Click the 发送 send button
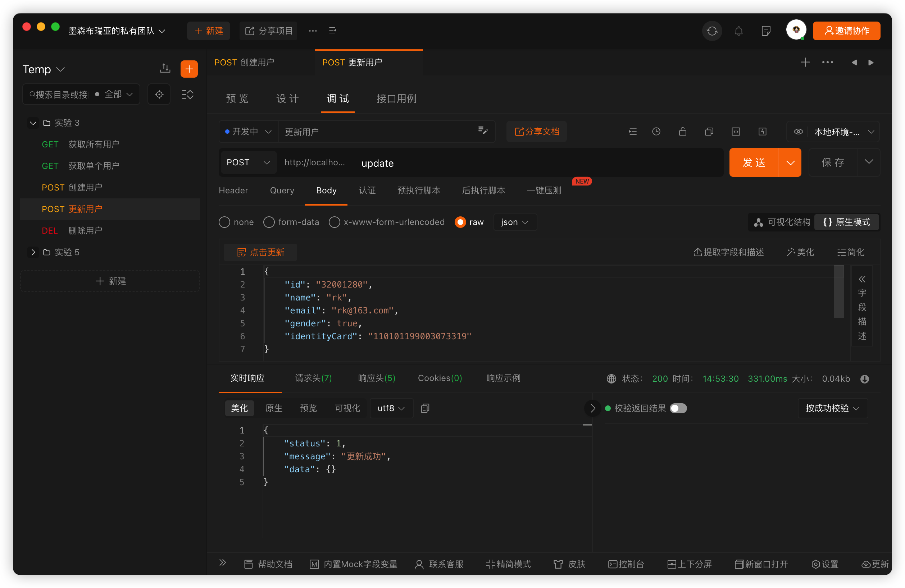Image resolution: width=905 pixels, height=588 pixels. coord(754,162)
